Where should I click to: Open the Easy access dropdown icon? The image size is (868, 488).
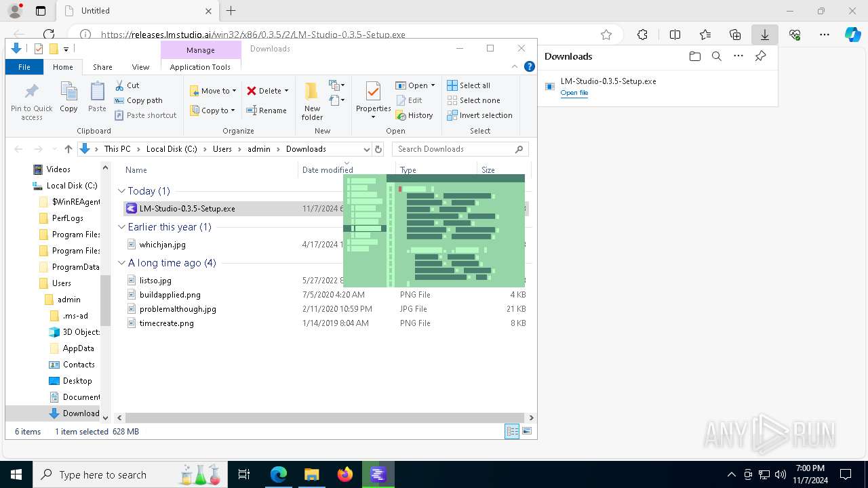pos(337,100)
